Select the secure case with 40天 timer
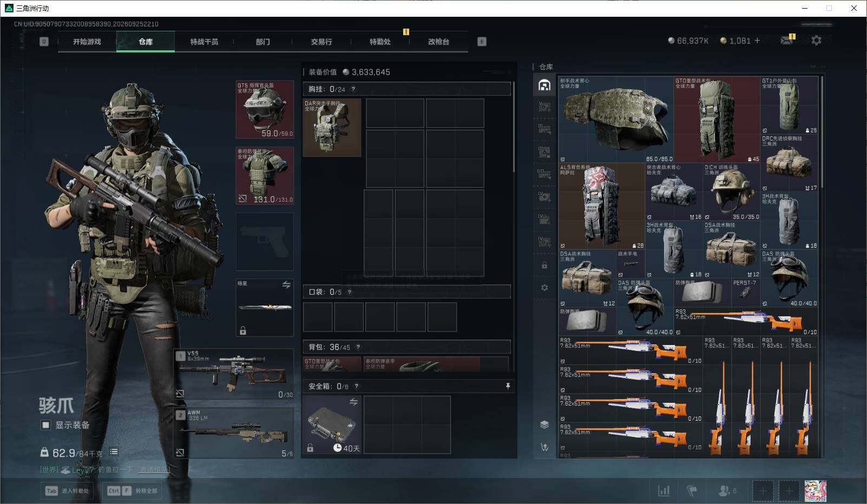The image size is (867, 504). pos(332,425)
